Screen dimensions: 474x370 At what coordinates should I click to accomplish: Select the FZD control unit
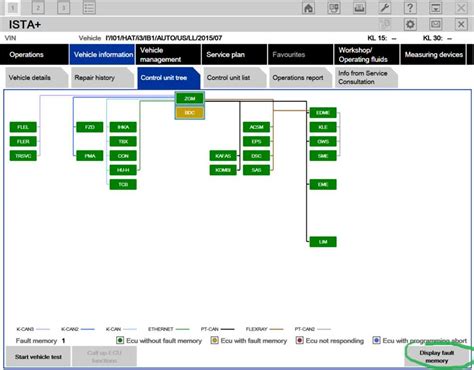pyautogui.click(x=90, y=127)
